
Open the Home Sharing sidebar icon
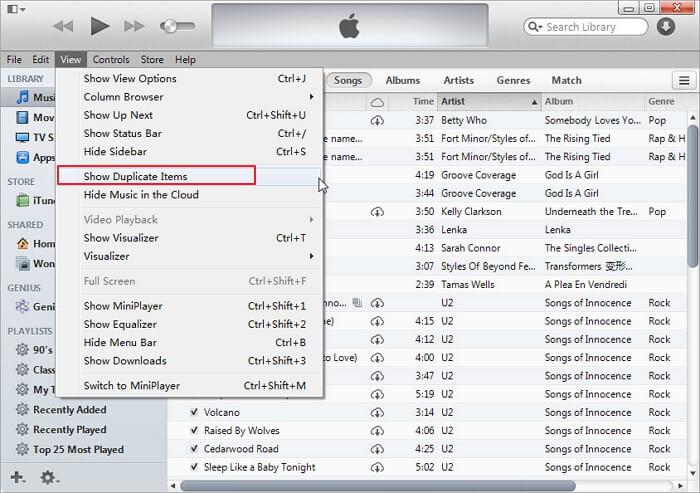22,243
